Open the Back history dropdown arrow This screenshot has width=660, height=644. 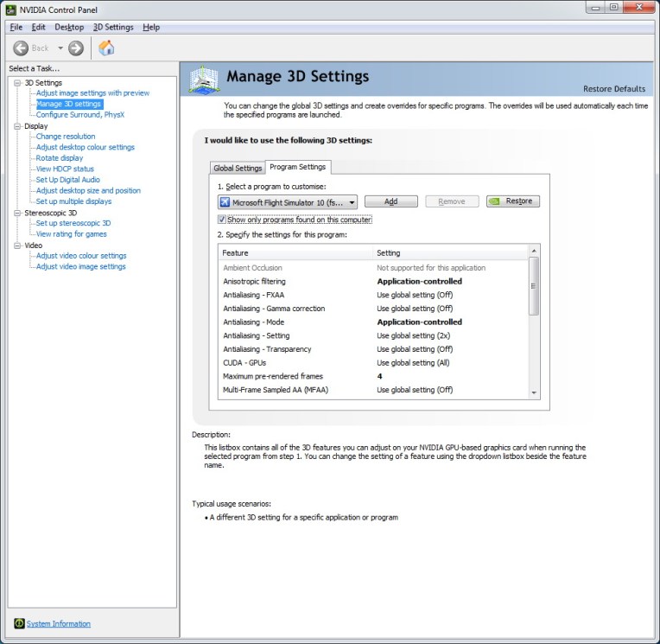click(60, 48)
